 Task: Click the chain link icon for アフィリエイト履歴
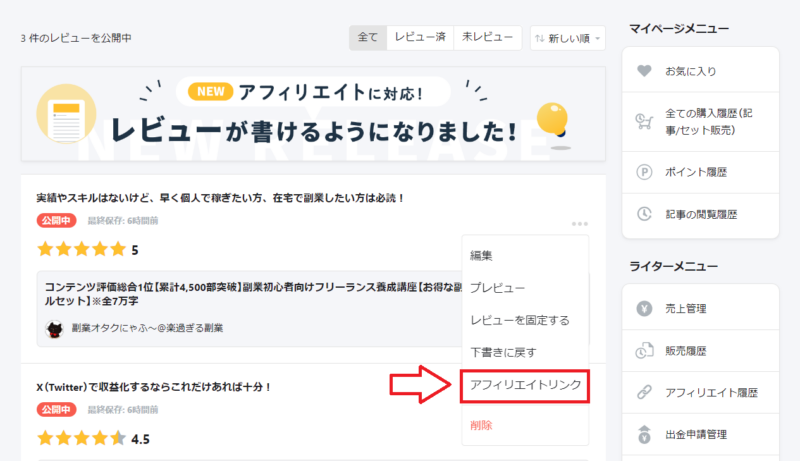(644, 393)
